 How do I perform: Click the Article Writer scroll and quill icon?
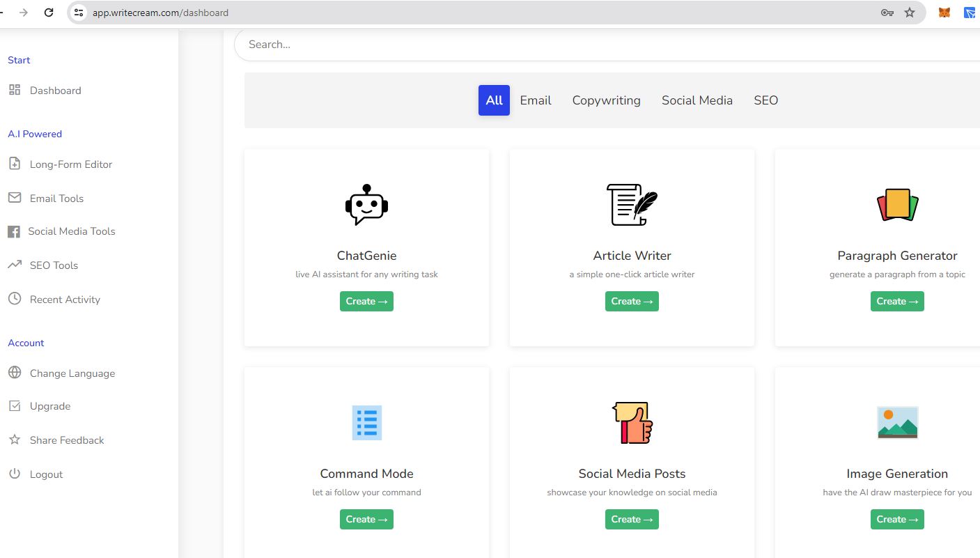632,205
